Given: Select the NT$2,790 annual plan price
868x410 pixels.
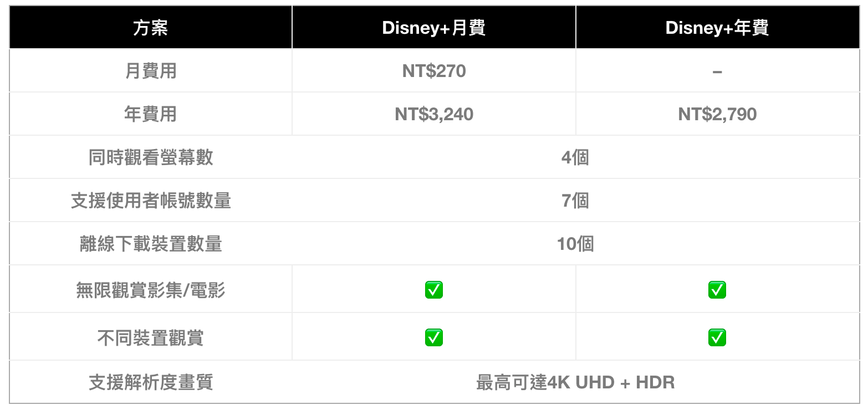Looking at the screenshot, I should tap(717, 114).
